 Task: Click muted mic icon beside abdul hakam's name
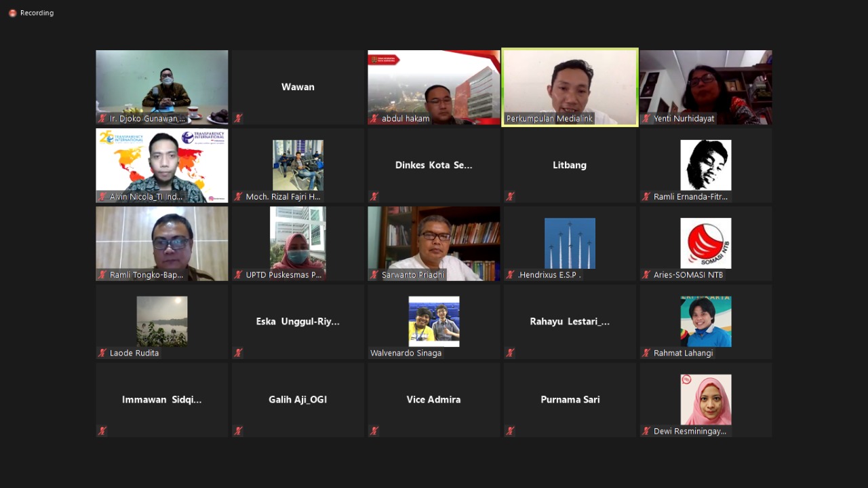374,118
